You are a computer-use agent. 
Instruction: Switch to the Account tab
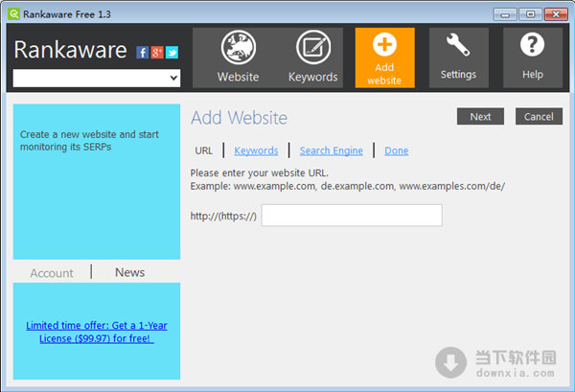point(52,273)
